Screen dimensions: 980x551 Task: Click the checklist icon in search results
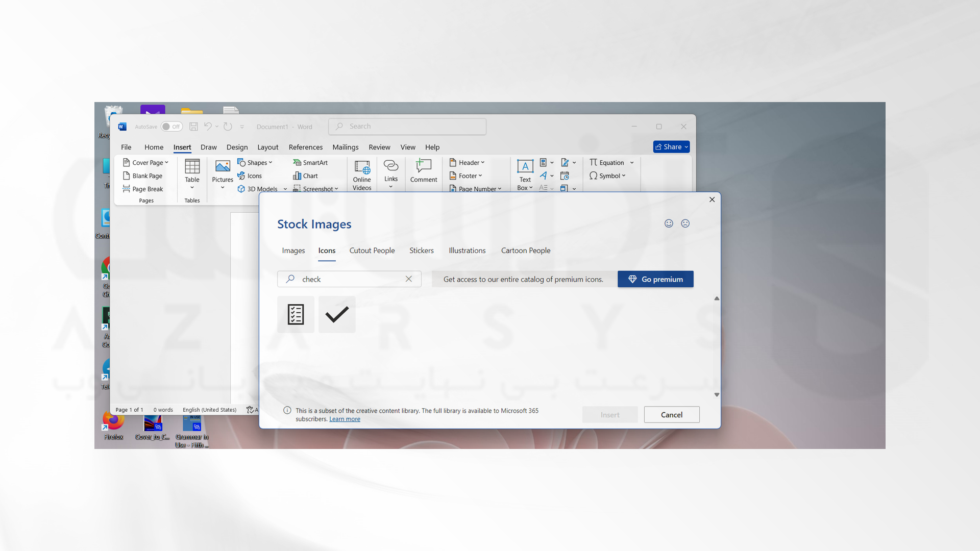pos(295,314)
